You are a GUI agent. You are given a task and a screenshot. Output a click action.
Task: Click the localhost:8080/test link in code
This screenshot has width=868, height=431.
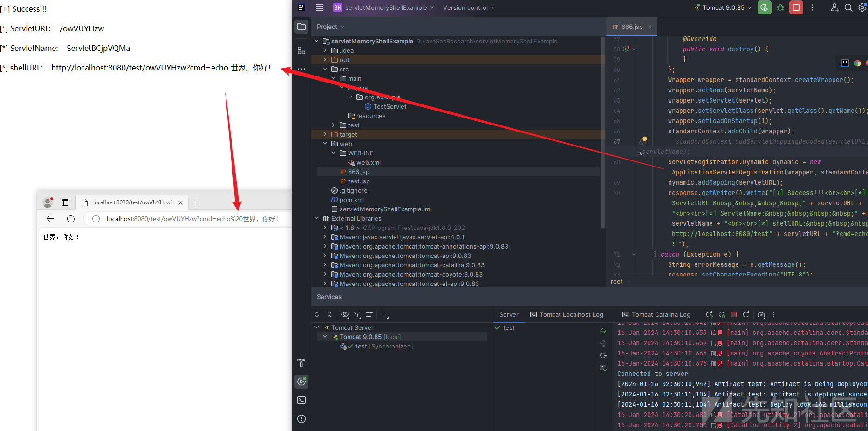point(720,234)
